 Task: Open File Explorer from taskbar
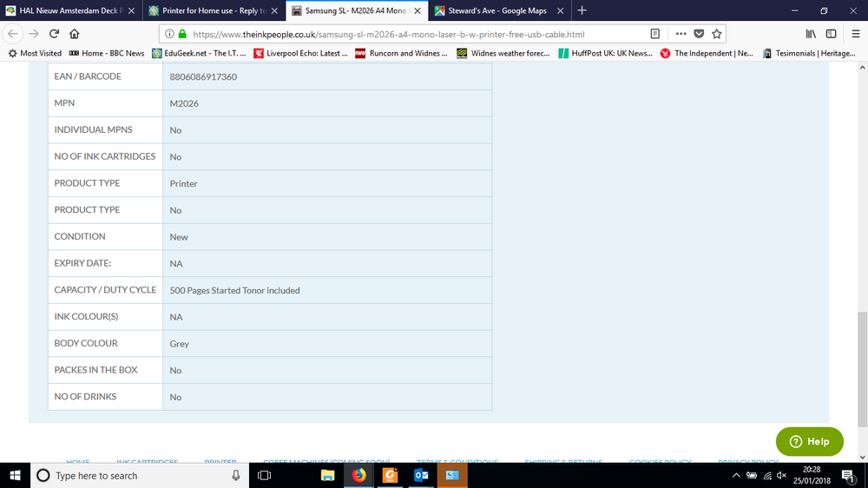[328, 475]
